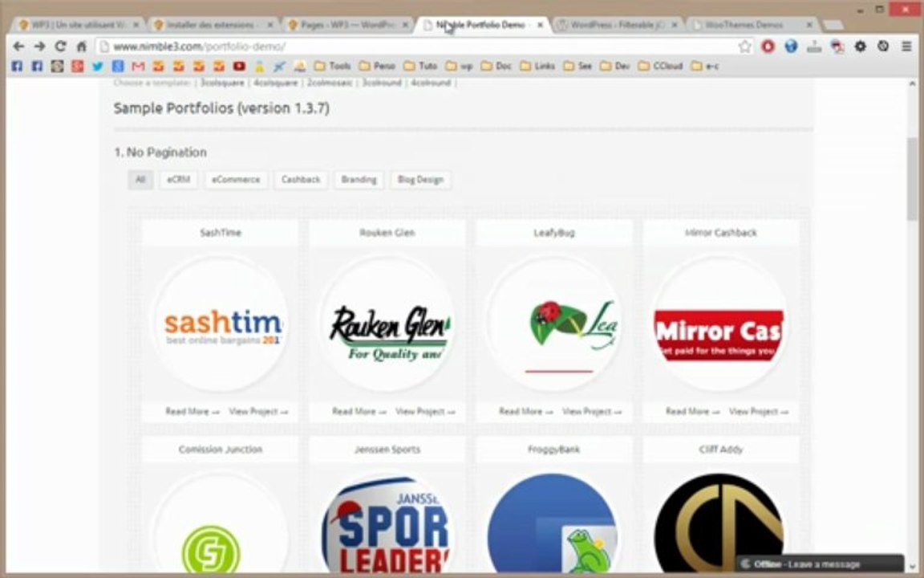The image size is (924, 578).
Task: Expand the Dev bookmarks folder
Action: 615,66
